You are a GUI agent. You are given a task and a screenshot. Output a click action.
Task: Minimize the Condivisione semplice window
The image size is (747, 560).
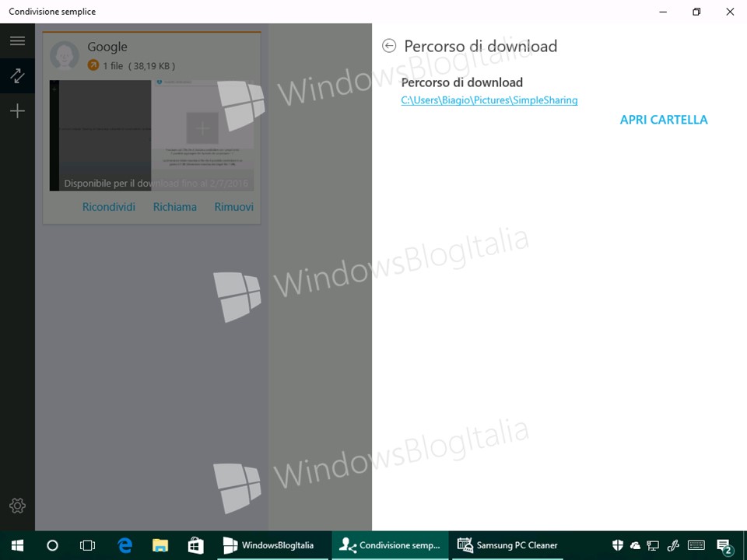tap(663, 12)
